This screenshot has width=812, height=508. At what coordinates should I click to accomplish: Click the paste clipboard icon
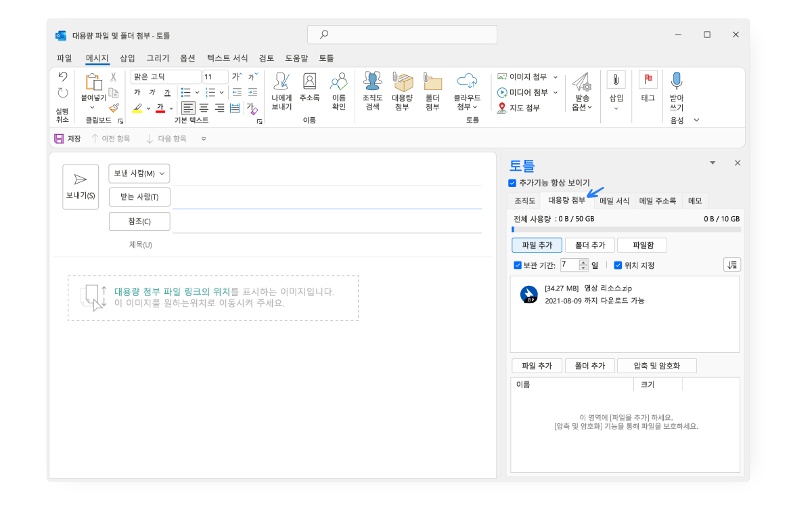point(93,83)
